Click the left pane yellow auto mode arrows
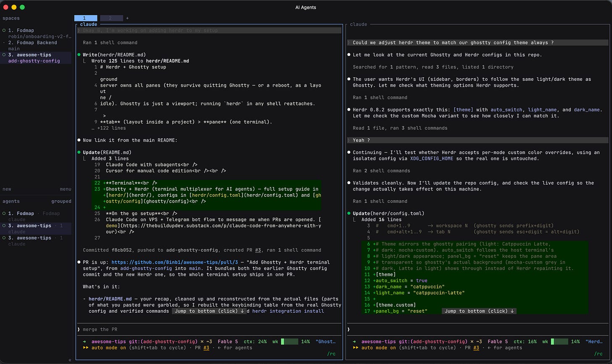Screen dimensions: 612x364 click(x=86, y=348)
